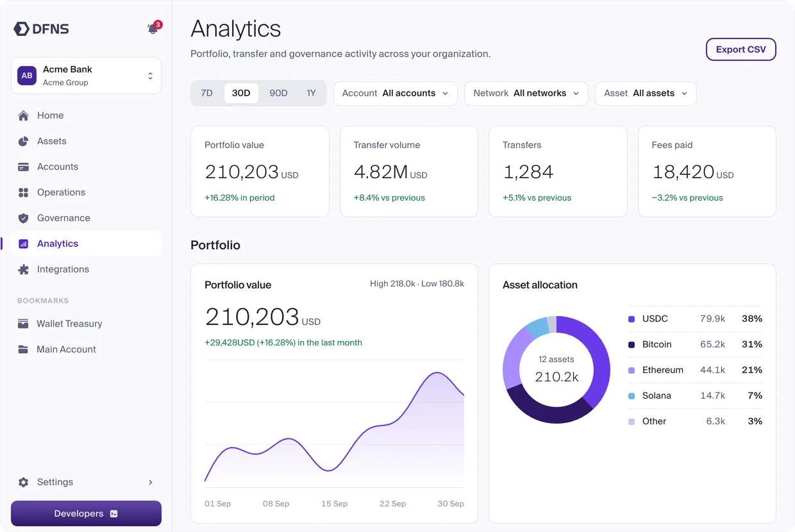This screenshot has height=532, width=795.
Task: Click the Asset allocation heading
Action: (x=540, y=285)
